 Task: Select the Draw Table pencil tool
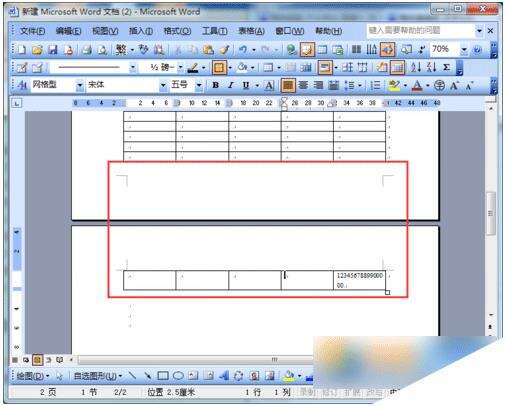(22, 68)
